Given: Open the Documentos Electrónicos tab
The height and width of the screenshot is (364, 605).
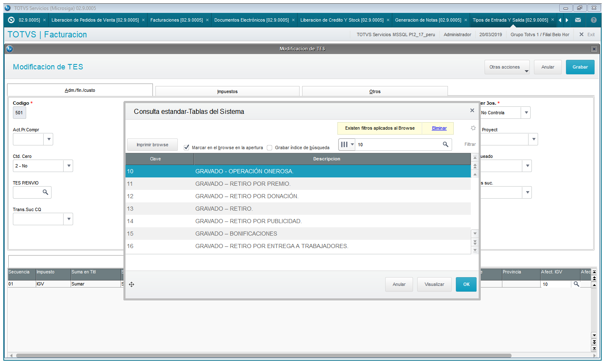Looking at the screenshot, I should coord(251,20).
